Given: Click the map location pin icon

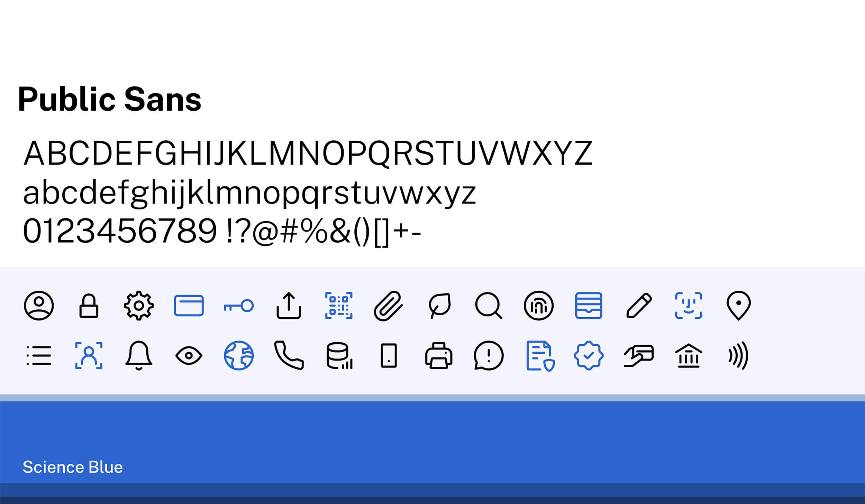Looking at the screenshot, I should (739, 306).
